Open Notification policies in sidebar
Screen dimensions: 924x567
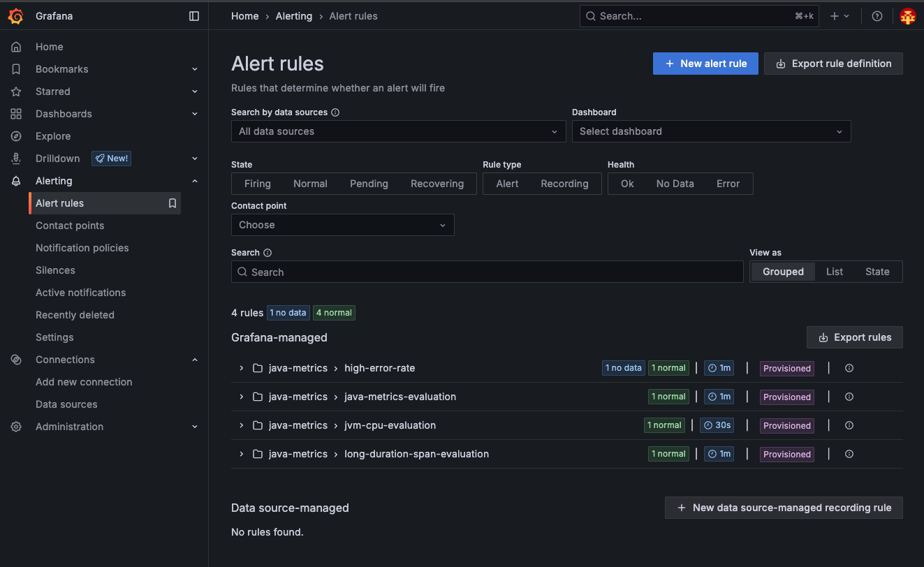(x=82, y=248)
